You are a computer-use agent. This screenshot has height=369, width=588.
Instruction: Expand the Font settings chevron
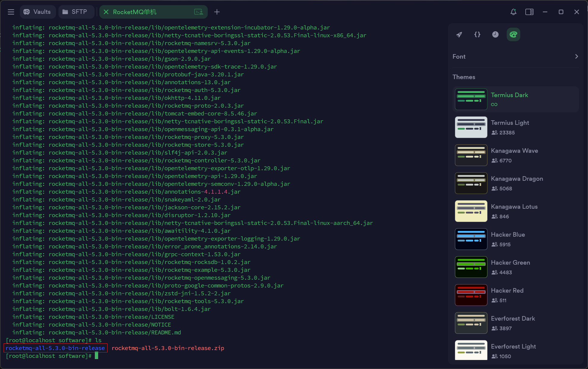click(576, 57)
